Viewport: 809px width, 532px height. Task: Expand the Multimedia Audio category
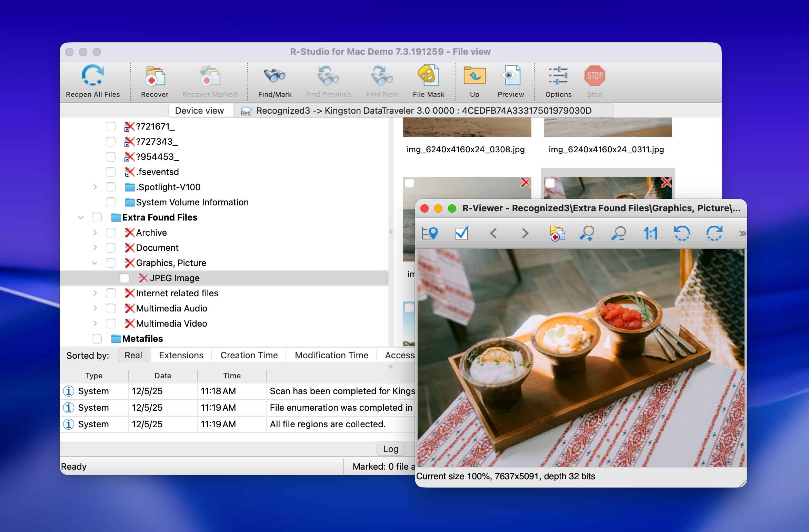95,308
